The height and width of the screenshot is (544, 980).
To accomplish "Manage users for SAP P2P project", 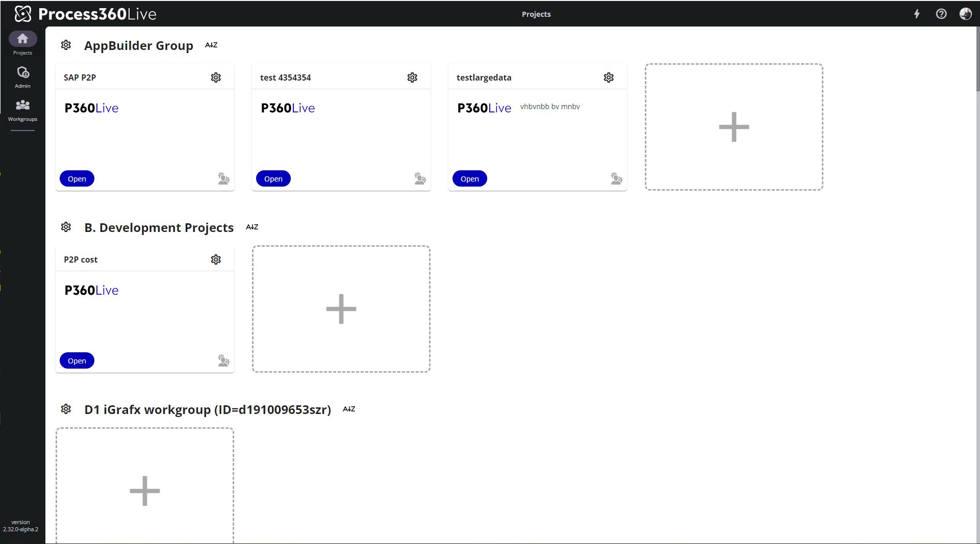I will coord(223,178).
